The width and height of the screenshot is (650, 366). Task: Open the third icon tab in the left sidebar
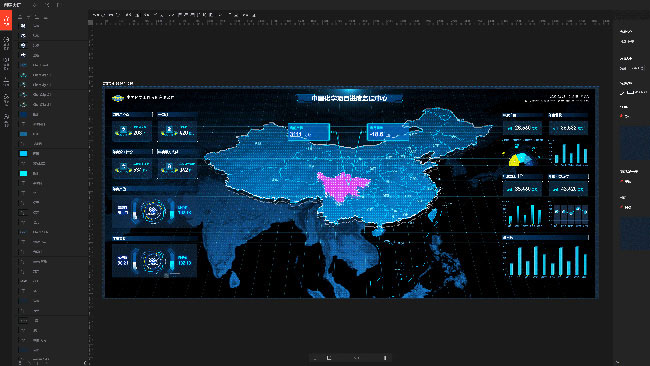point(6,63)
